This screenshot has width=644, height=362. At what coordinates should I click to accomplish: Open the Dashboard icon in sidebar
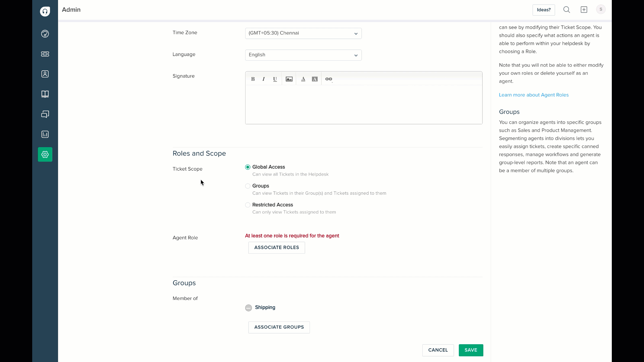pos(45,34)
